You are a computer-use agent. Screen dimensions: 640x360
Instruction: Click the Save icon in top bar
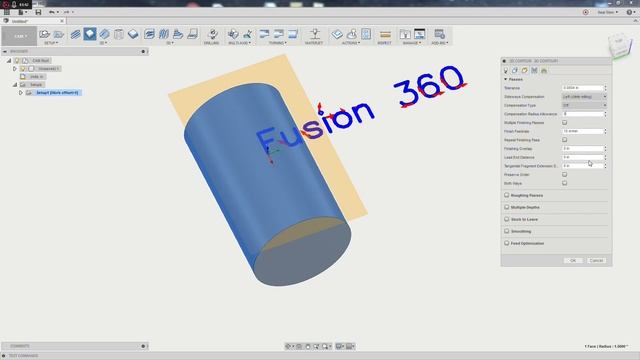[38, 12]
